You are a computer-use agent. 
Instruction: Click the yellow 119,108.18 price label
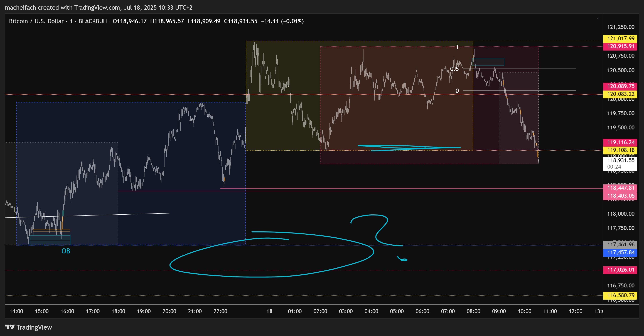click(621, 150)
